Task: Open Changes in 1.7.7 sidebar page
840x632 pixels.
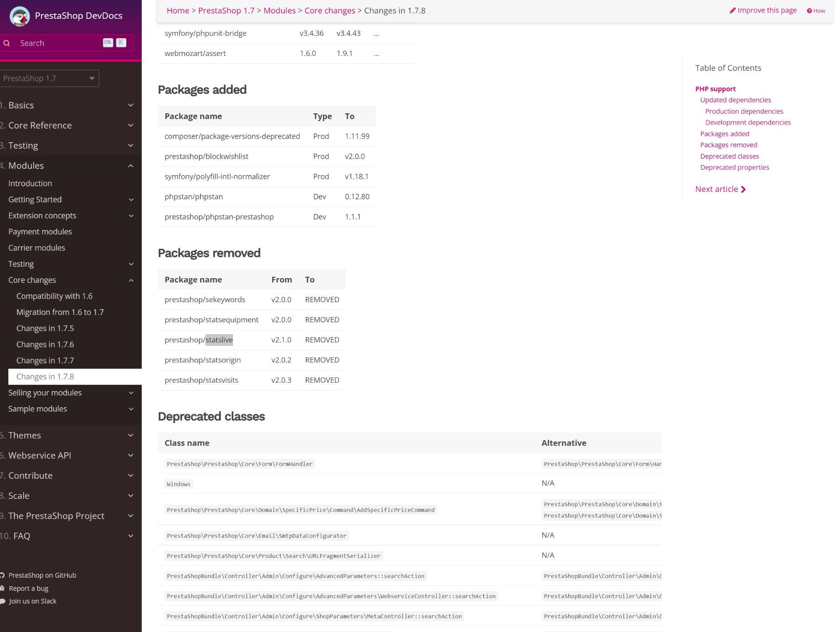Action: [45, 360]
